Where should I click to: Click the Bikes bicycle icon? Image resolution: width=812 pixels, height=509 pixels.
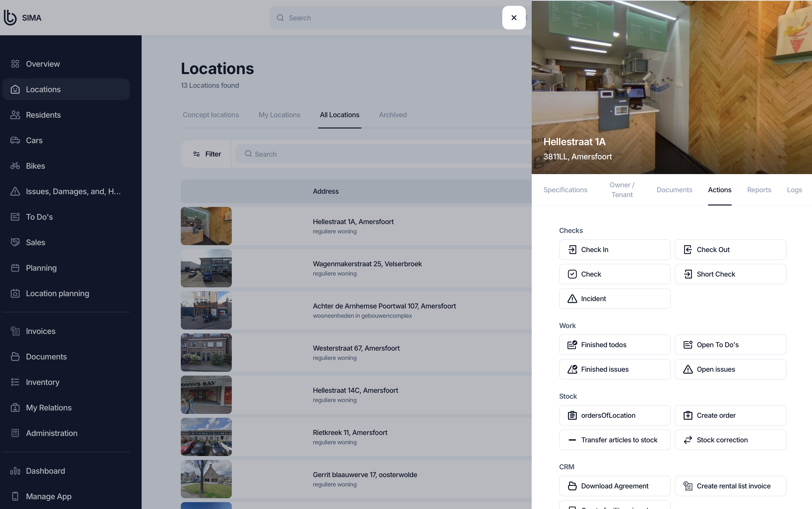pyautogui.click(x=15, y=166)
